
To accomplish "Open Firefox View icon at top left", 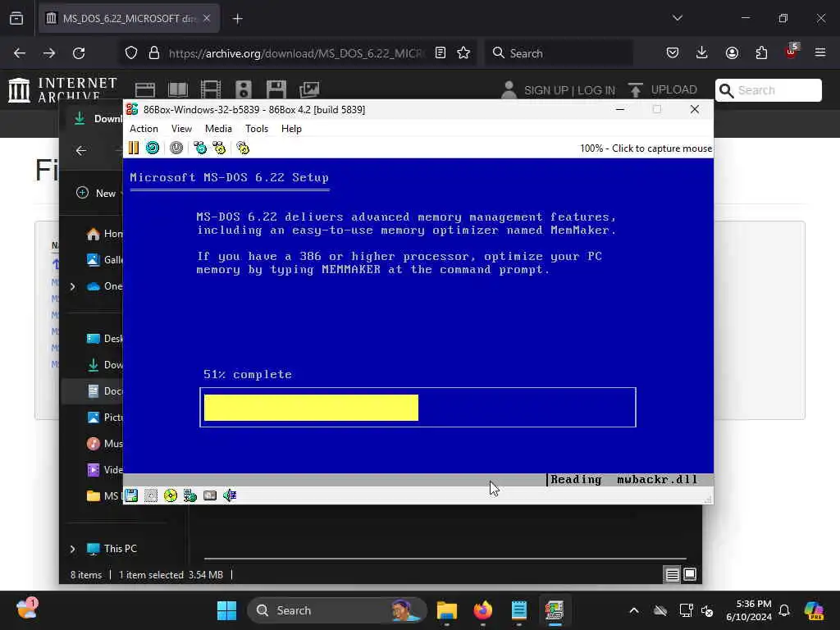I will (16, 19).
